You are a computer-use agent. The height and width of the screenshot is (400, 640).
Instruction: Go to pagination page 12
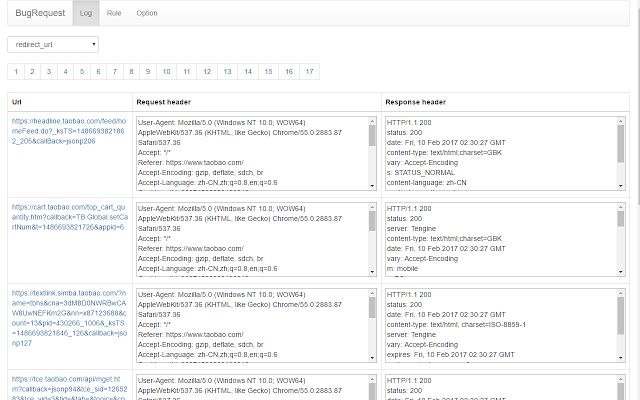207,72
